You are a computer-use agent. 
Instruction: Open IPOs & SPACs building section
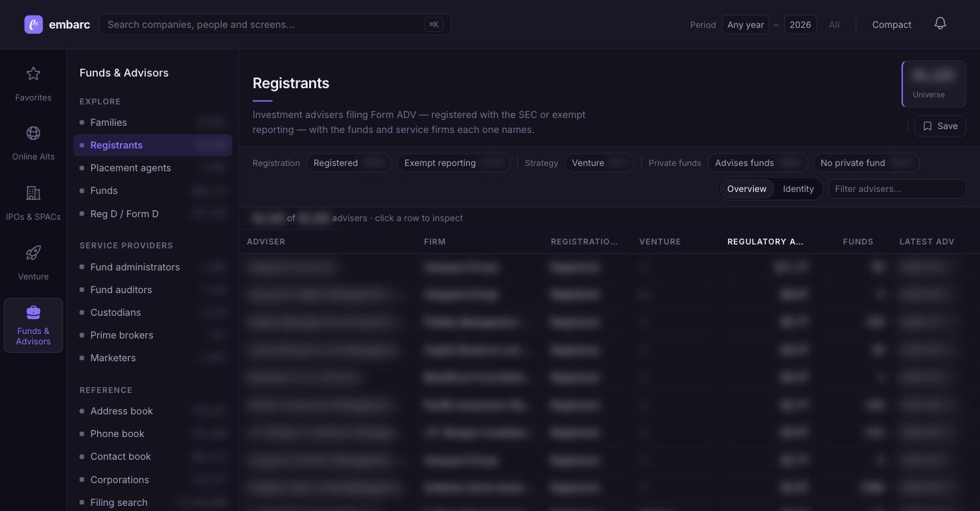pyautogui.click(x=33, y=203)
